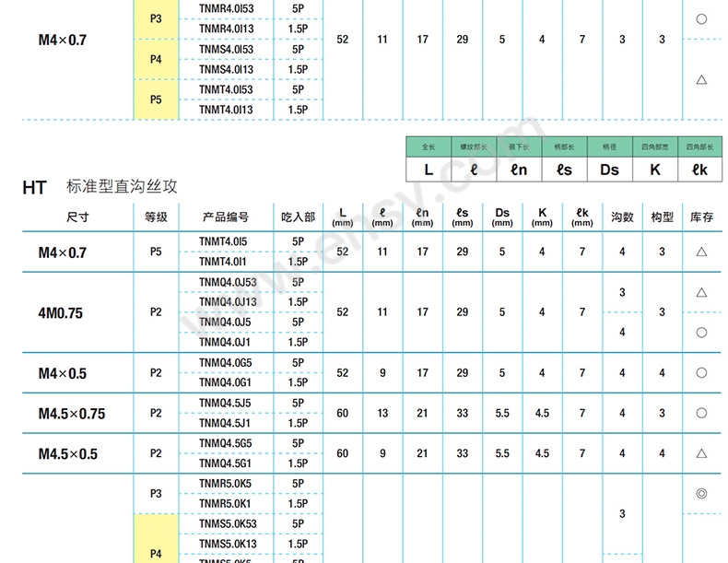Click the 产品编号 column header
The image size is (728, 563).
[x=226, y=217]
